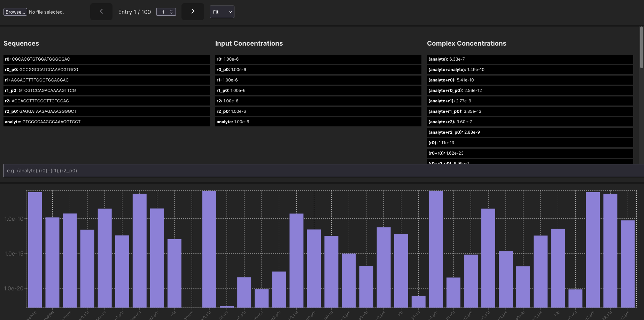The width and height of the screenshot is (644, 320).
Task: Focus the complex filter input field
Action: point(324,171)
